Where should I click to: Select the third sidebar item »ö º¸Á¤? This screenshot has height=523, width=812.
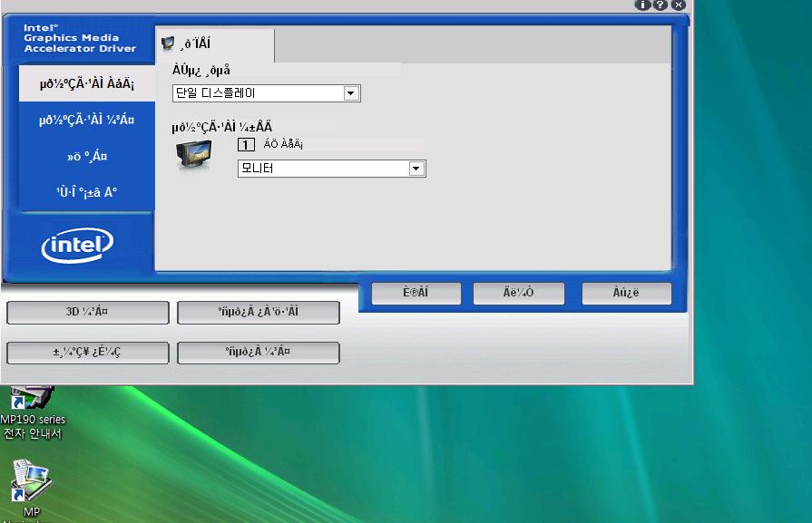(x=86, y=156)
